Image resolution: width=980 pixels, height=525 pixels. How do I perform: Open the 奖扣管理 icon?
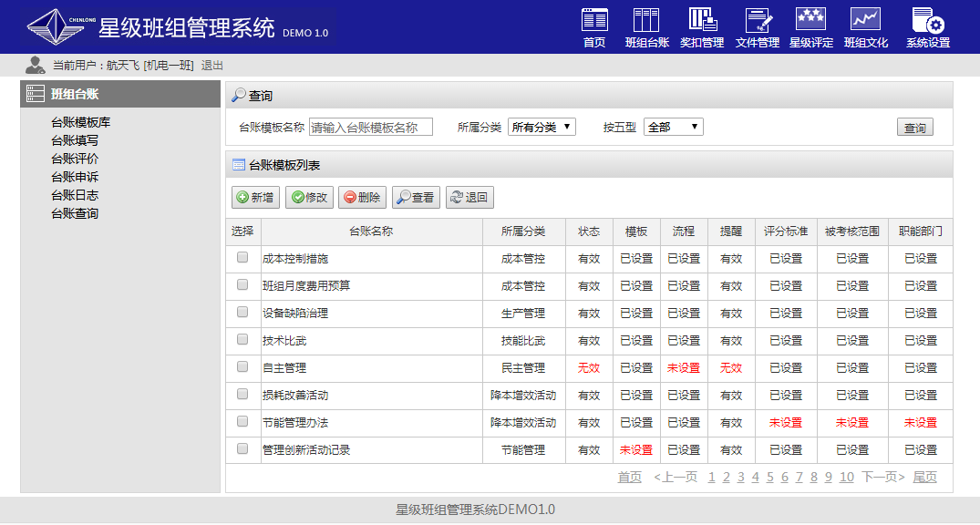click(702, 21)
